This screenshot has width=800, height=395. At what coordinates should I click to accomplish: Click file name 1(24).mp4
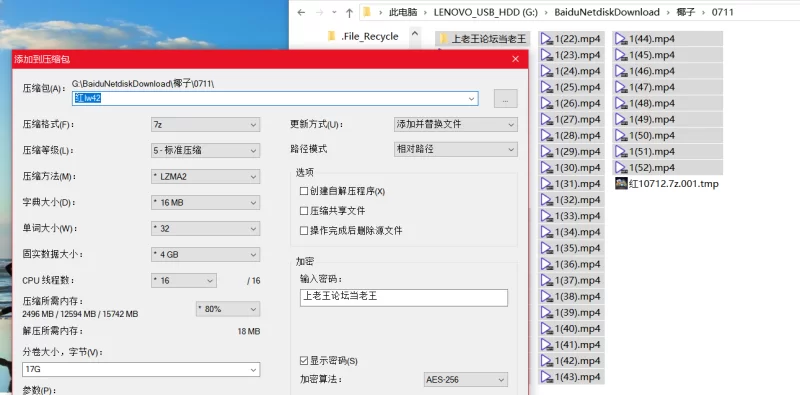[x=578, y=71]
